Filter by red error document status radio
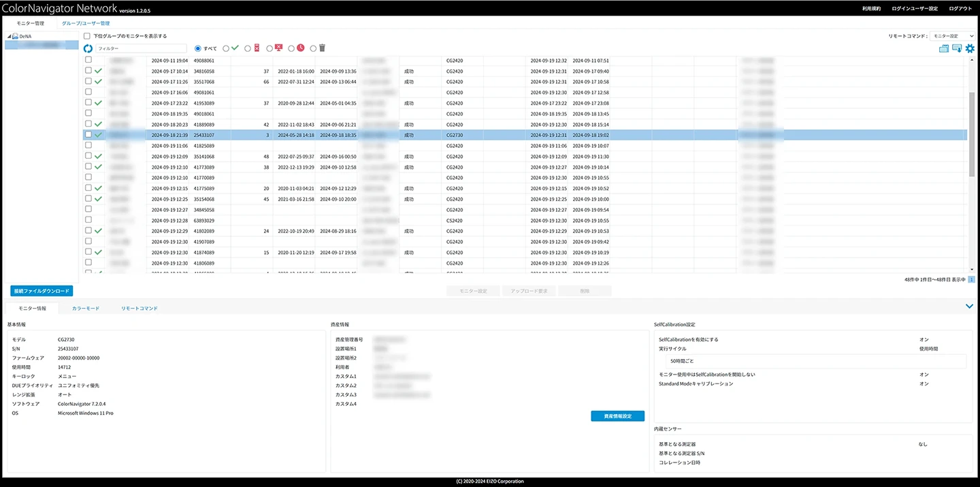The width and height of the screenshot is (980, 487). coord(248,48)
